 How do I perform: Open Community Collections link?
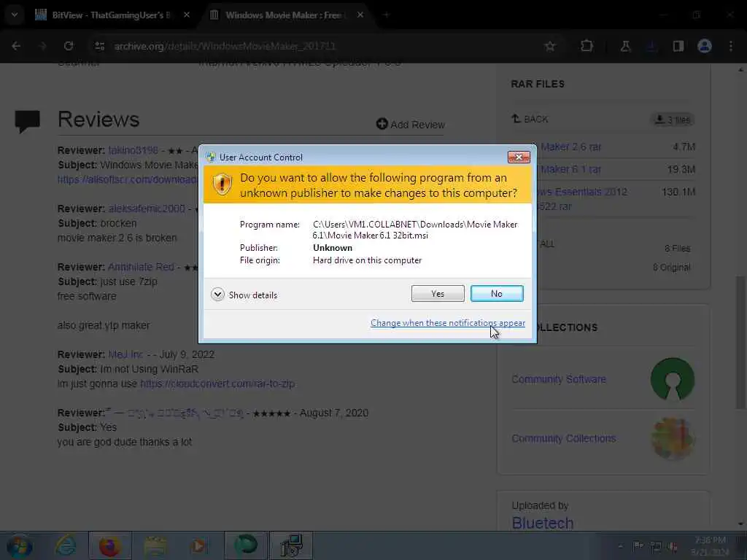pos(564,438)
